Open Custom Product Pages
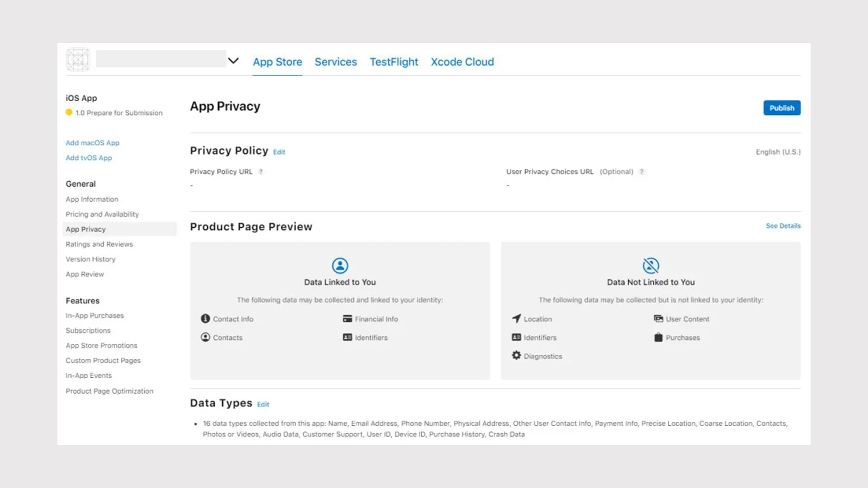The height and width of the screenshot is (488, 868). coord(103,360)
